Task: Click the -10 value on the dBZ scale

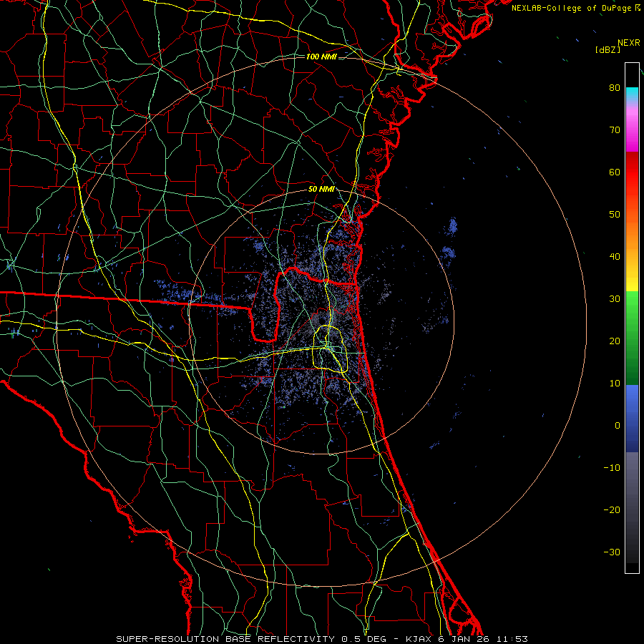Action: [x=612, y=468]
